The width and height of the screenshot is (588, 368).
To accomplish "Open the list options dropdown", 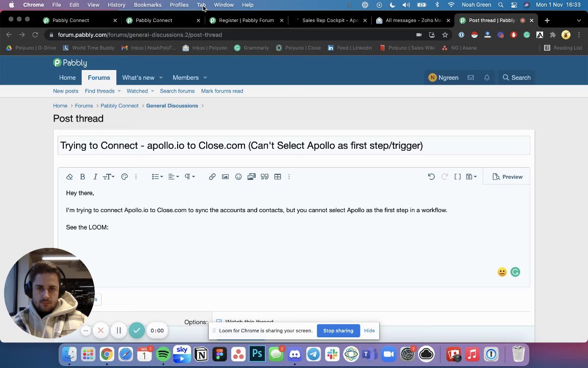I will coord(157,176).
